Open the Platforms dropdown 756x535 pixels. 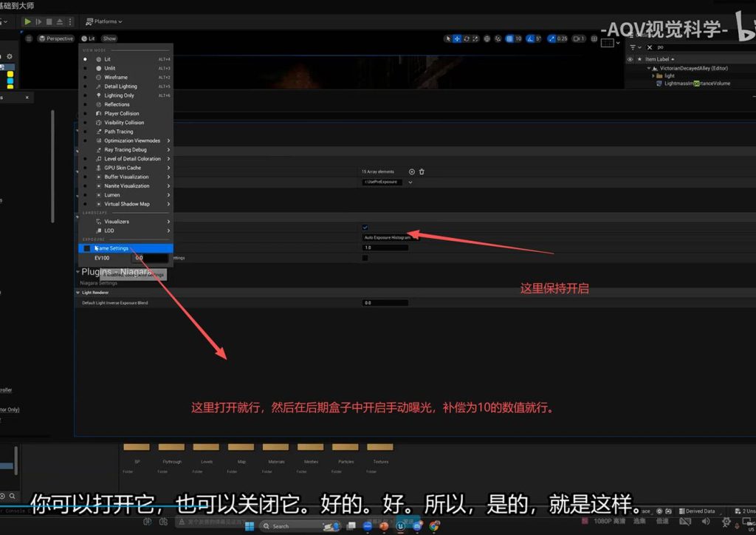pos(103,21)
